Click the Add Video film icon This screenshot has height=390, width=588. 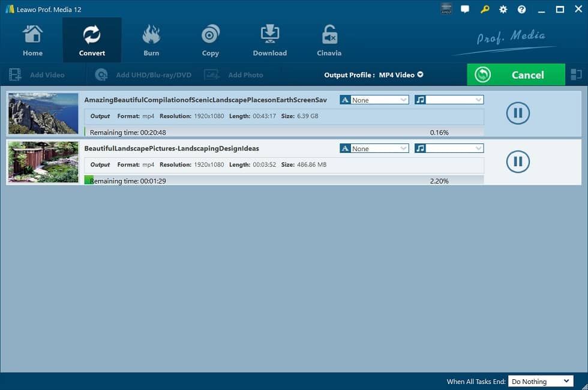pos(15,74)
